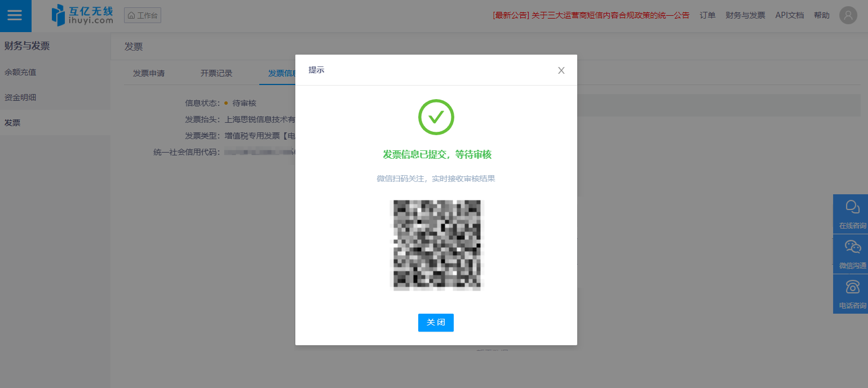Select 资金明细 in the sidebar

click(20, 97)
